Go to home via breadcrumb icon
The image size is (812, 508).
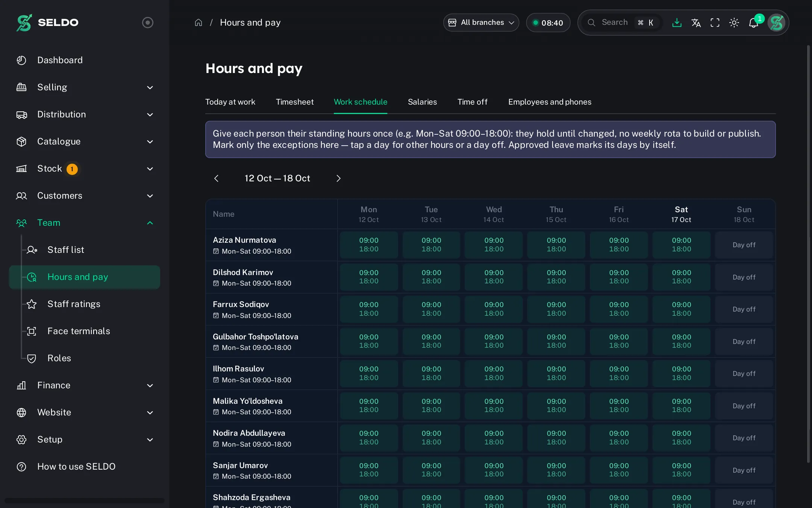tap(198, 23)
